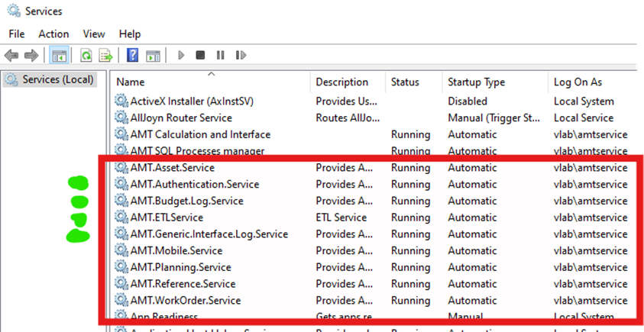644x332 pixels.
Task: Open the Action menu
Action: (53, 34)
